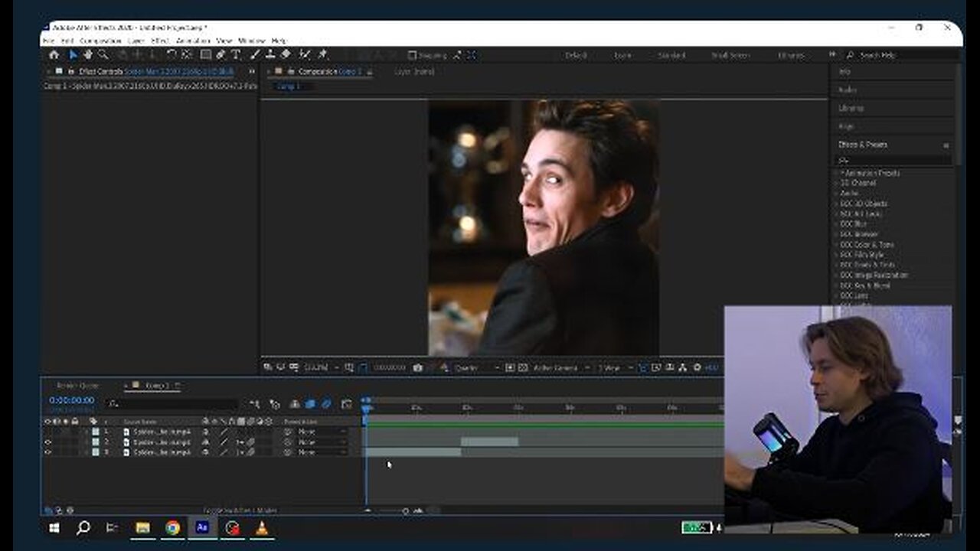Open the Layer menu
980x551 pixels.
click(x=136, y=41)
